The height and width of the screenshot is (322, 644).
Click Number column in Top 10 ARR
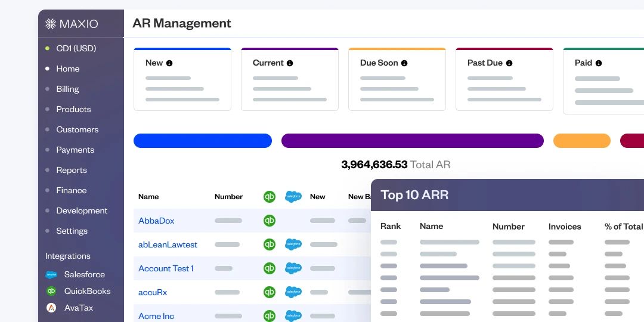tap(509, 227)
